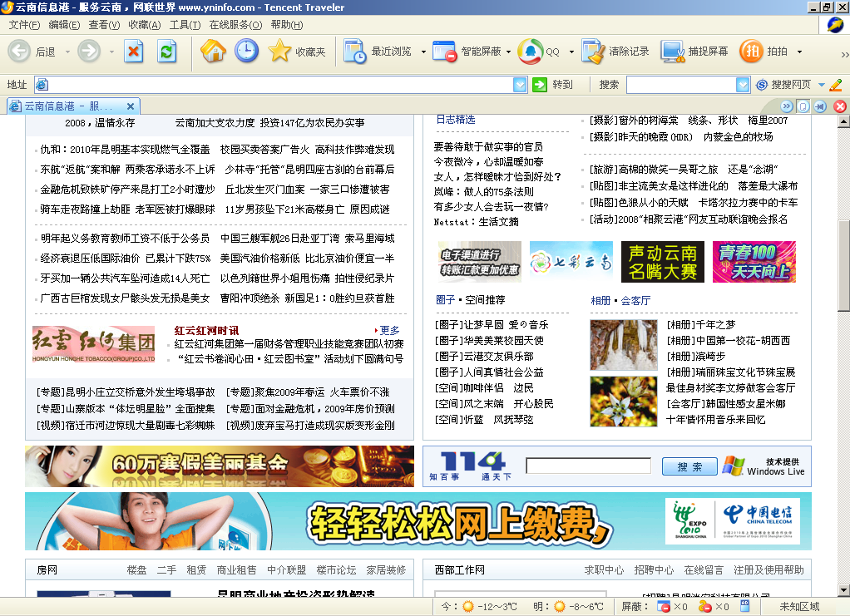850x616 pixels.
Task: Expand the 最近浏览 dropdown arrow
Action: 423,52
